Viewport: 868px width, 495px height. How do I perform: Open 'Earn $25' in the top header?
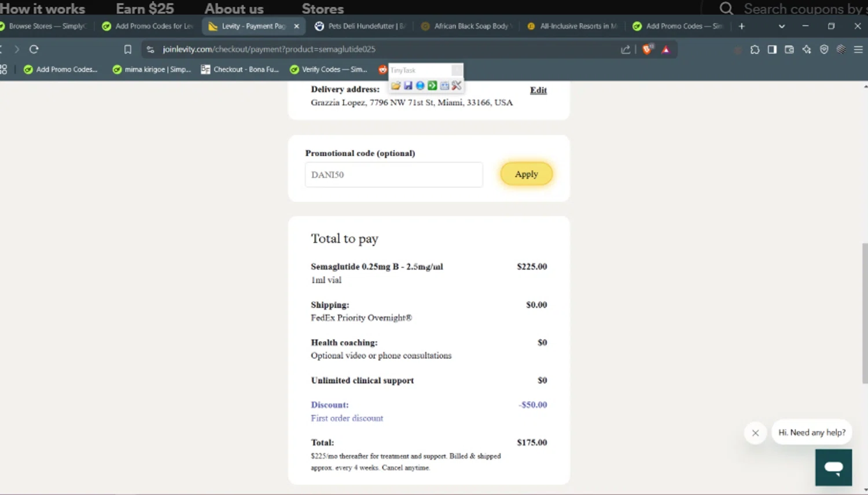[145, 8]
